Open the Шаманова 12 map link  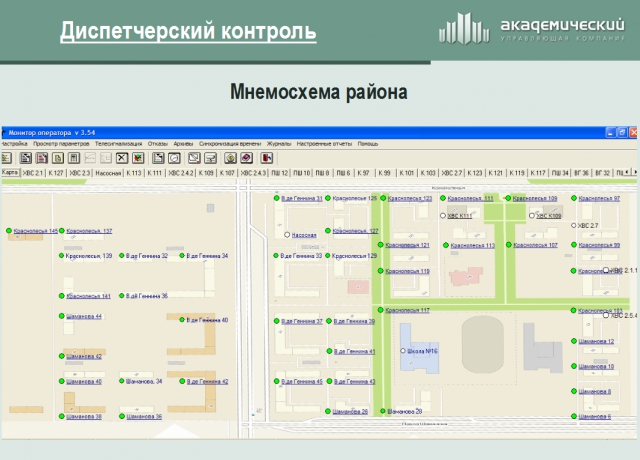[596, 341]
